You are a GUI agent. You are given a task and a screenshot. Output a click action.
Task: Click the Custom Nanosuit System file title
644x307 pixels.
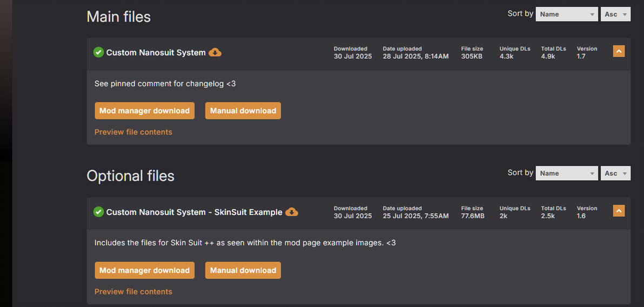(156, 53)
